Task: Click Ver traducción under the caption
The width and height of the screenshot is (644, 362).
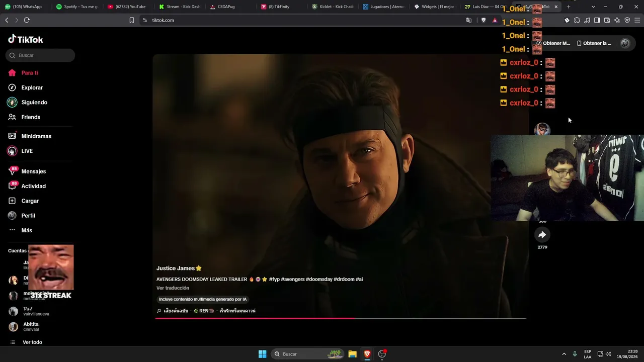Action: click(x=173, y=288)
